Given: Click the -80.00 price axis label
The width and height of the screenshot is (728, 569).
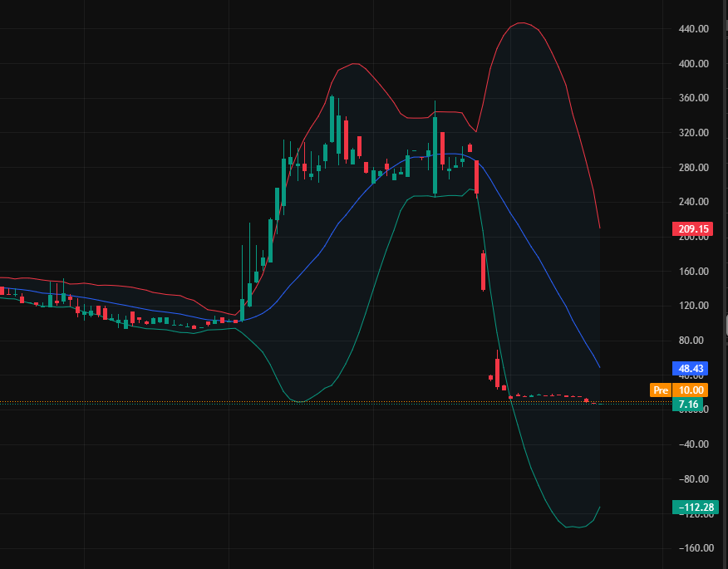Looking at the screenshot, I should (x=694, y=479).
